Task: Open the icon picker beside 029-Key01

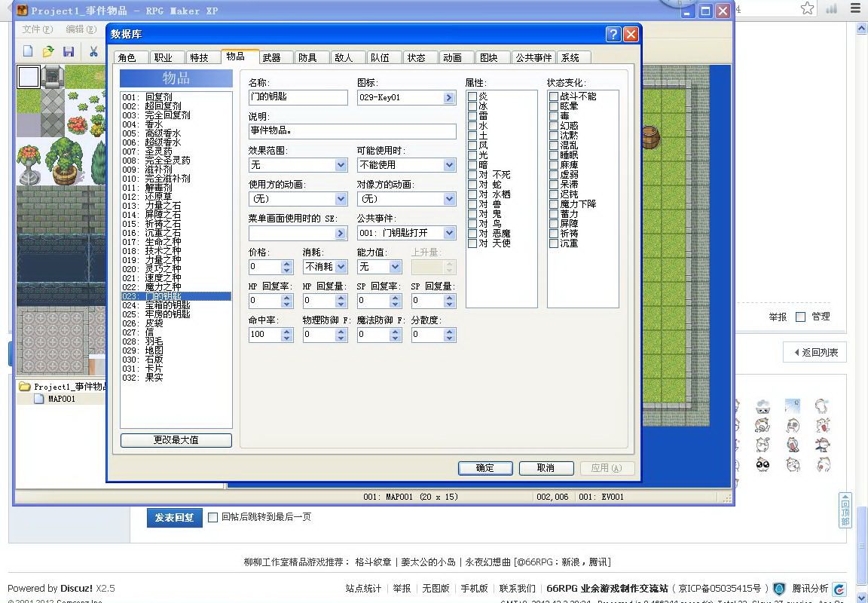Action: [x=448, y=98]
